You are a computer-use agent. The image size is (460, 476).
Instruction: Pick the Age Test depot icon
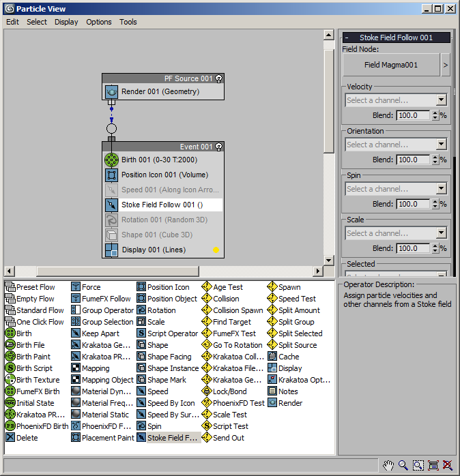click(x=207, y=287)
